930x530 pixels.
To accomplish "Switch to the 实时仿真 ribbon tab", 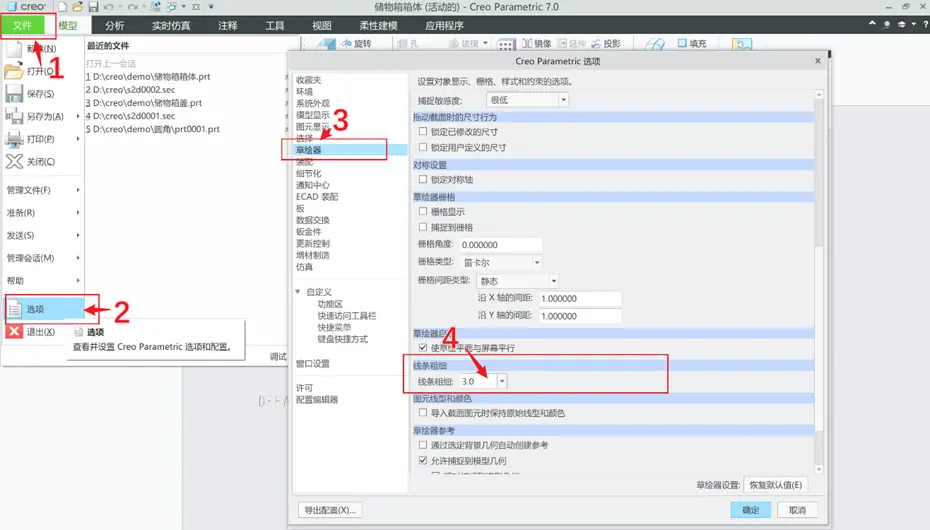I will click(171, 25).
